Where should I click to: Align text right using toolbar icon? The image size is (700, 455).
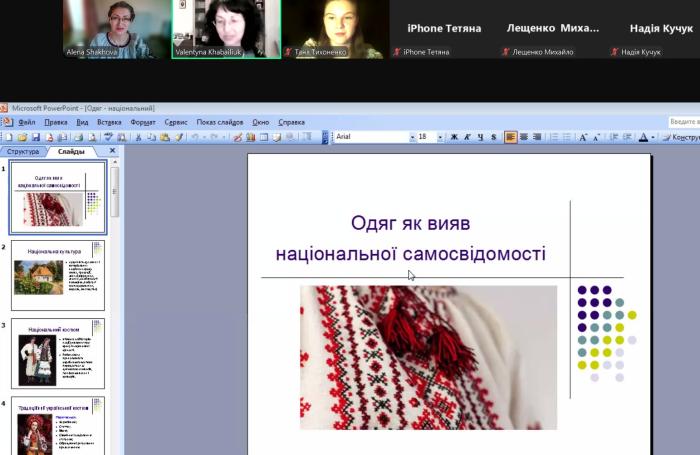(x=537, y=137)
